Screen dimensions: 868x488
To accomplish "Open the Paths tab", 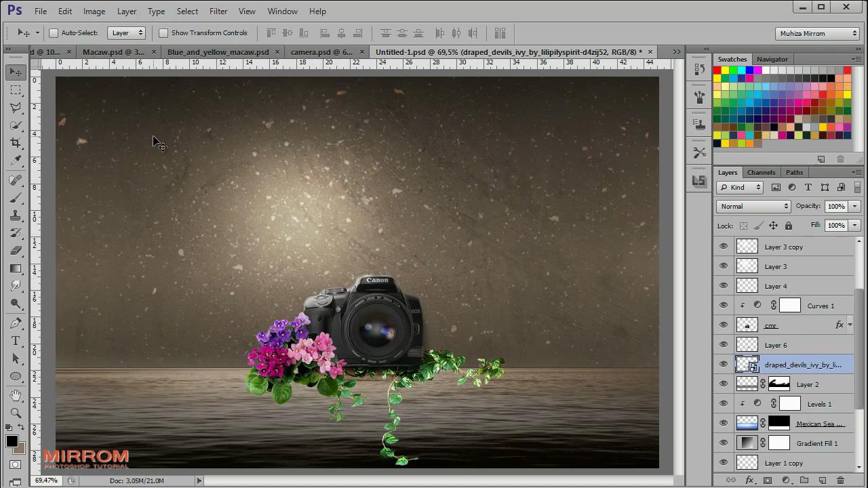I will click(x=794, y=172).
